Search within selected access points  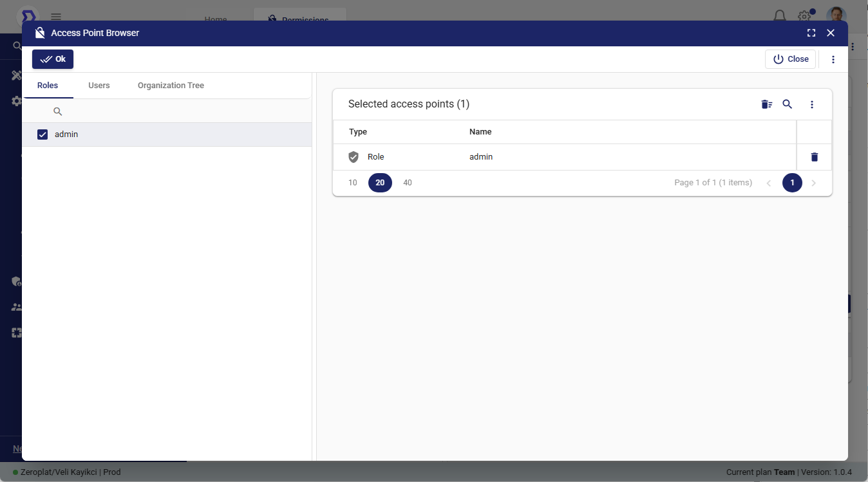coord(787,104)
